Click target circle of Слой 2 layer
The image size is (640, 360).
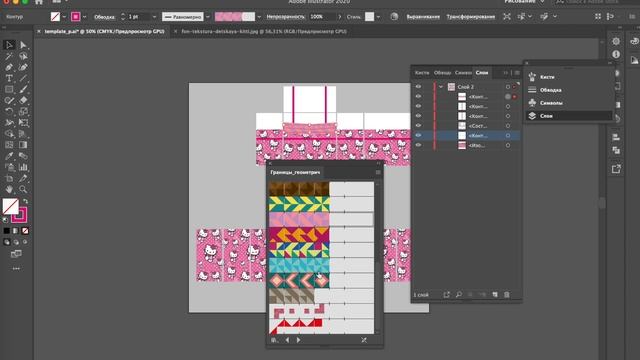click(508, 87)
